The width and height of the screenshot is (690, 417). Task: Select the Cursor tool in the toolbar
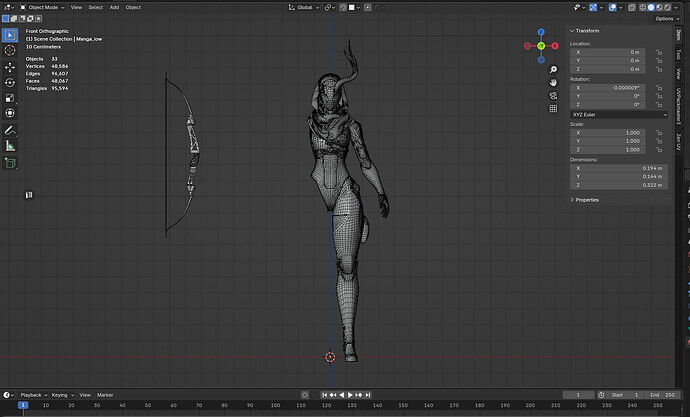[10, 50]
